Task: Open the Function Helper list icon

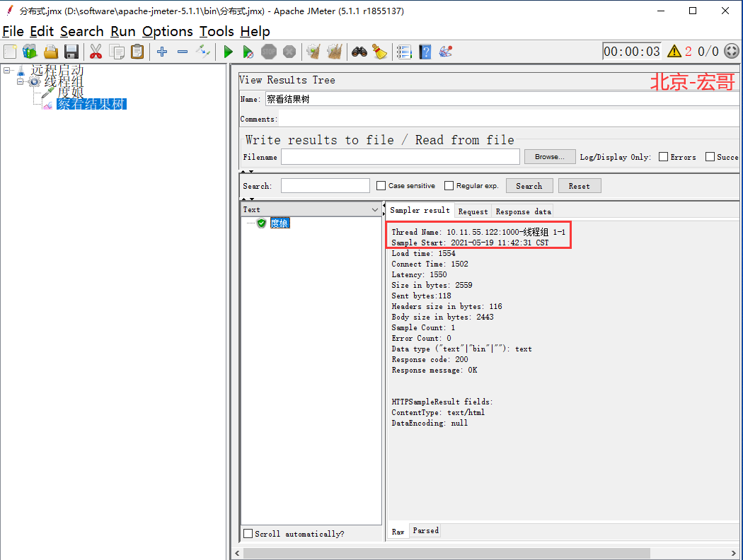Action: (404, 52)
